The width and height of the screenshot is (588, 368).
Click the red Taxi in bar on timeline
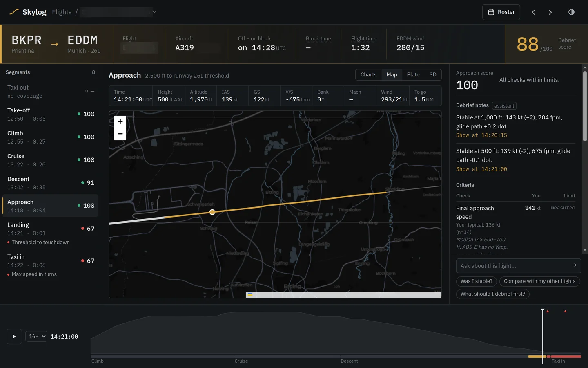click(566, 357)
